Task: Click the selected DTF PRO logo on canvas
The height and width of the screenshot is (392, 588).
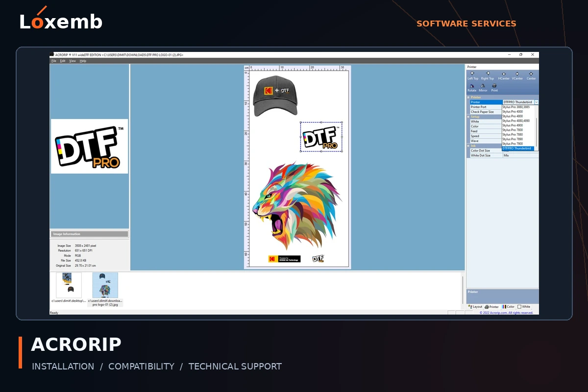Action: pyautogui.click(x=321, y=137)
